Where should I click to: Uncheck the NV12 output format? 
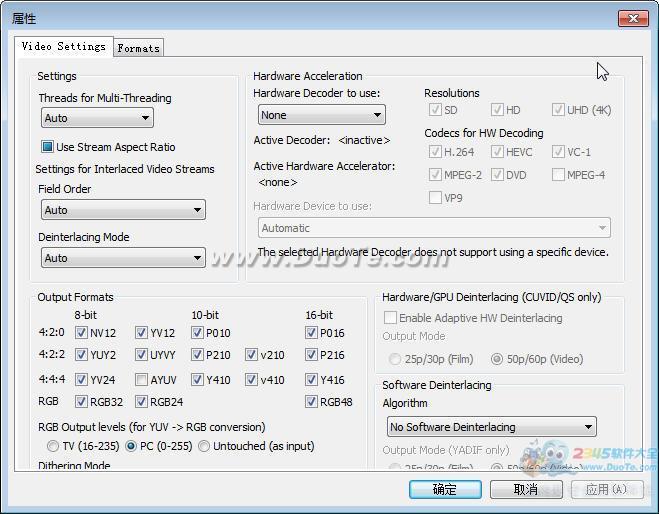pyautogui.click(x=81, y=333)
